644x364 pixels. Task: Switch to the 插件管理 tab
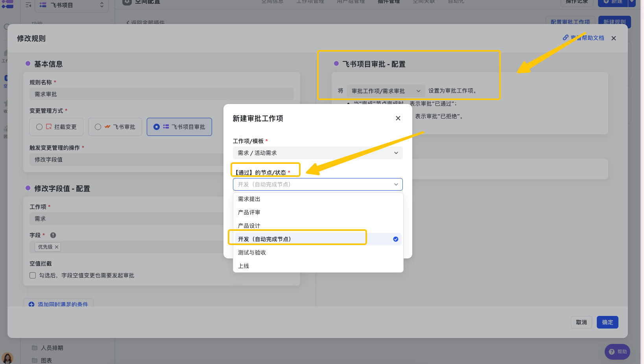click(x=389, y=2)
